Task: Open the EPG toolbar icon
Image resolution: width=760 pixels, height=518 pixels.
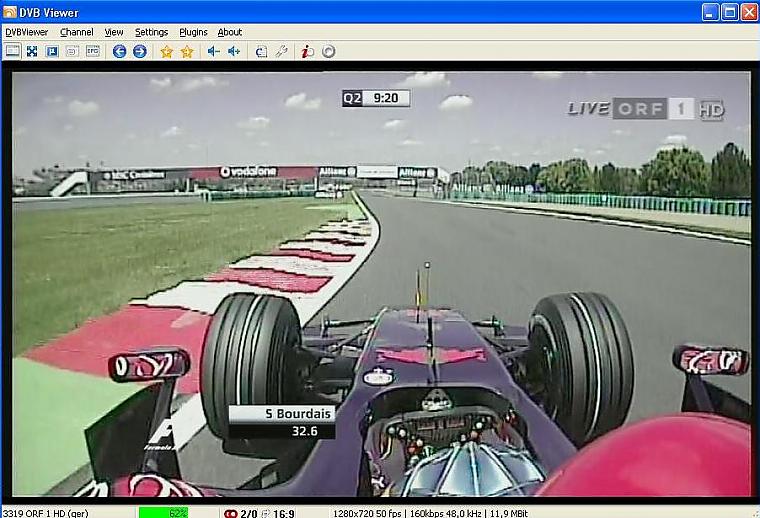Action: coord(93,51)
